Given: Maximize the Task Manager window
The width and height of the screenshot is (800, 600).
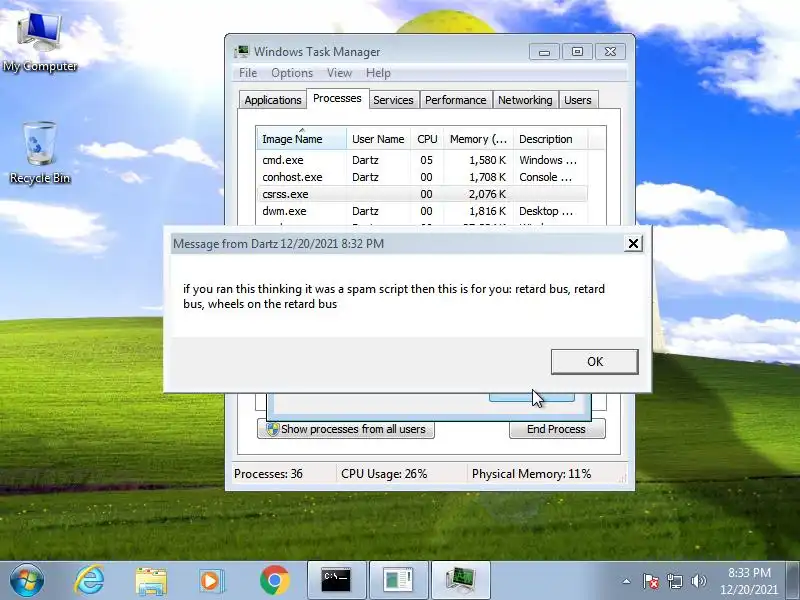Looking at the screenshot, I should [577, 52].
